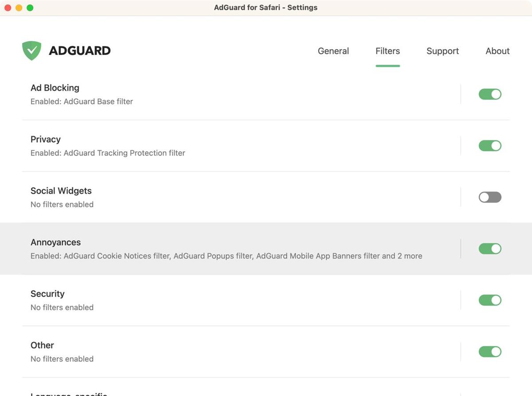Click the green zoom window button

click(29, 8)
